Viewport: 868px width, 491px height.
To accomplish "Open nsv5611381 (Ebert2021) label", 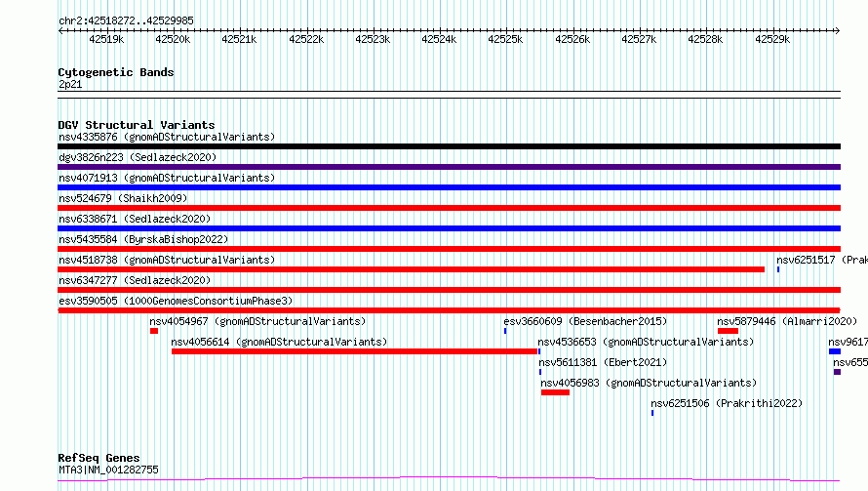I will click(603, 362).
